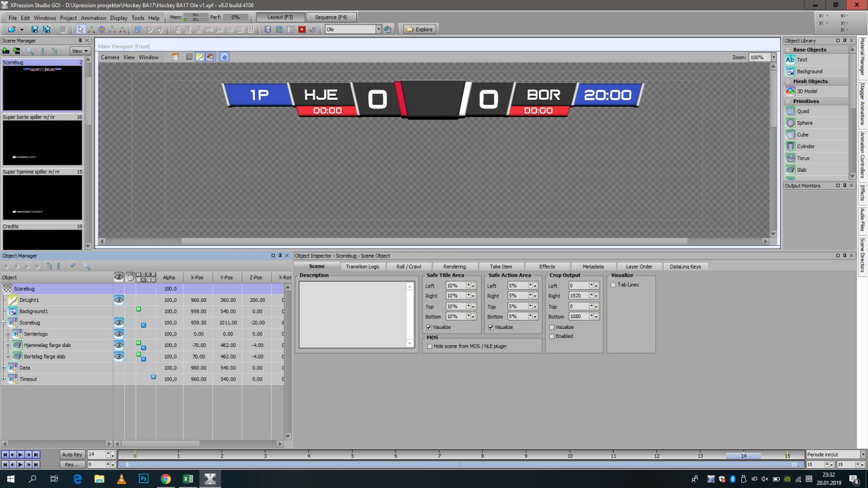
Task: Uncheck Visualize under Safe Title Area
Action: pos(429,327)
